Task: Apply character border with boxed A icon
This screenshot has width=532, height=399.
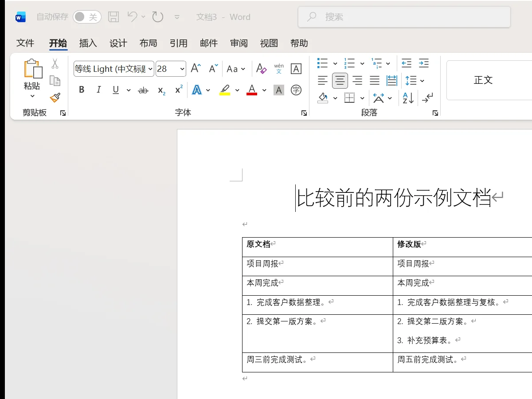Action: 296,69
